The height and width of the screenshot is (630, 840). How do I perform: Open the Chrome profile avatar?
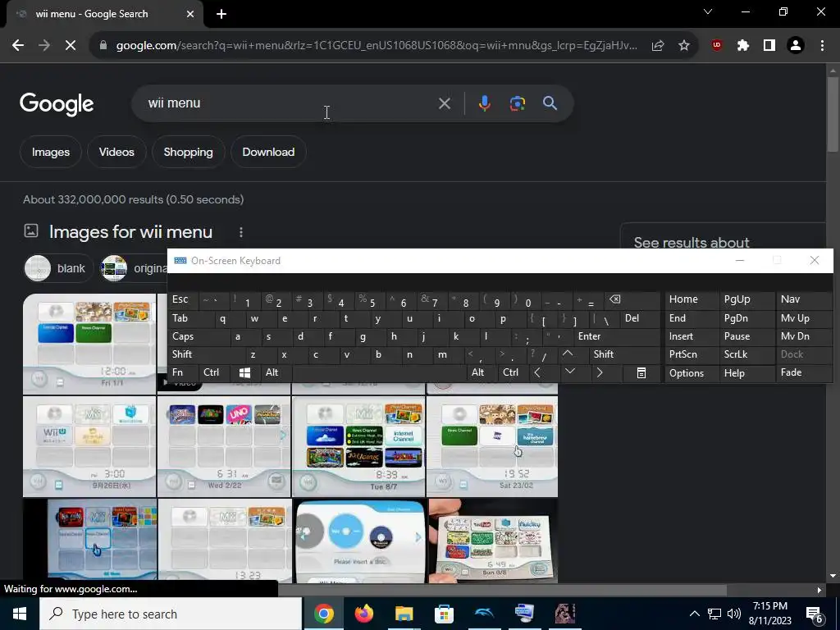(x=796, y=46)
